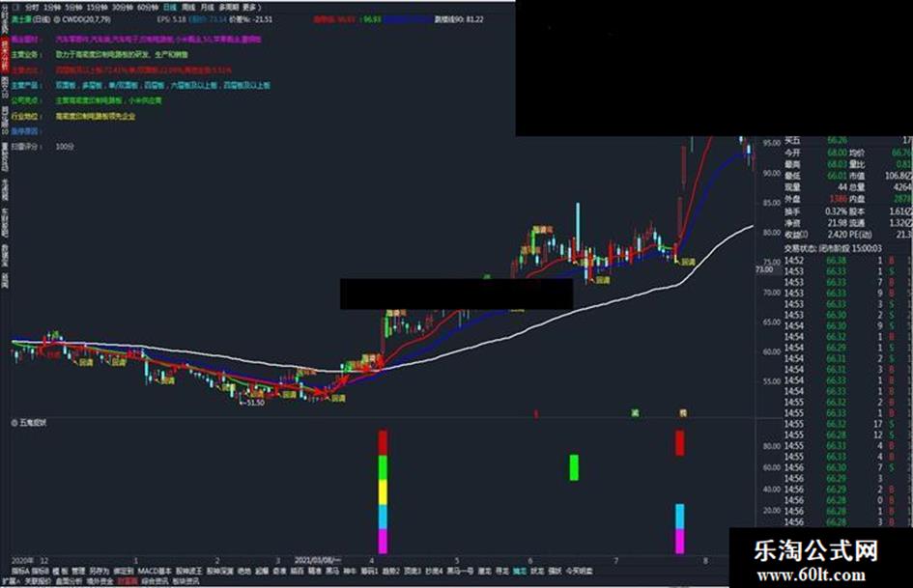
Task: Select the 今买明卖 indicator tab
Action: coord(580,572)
